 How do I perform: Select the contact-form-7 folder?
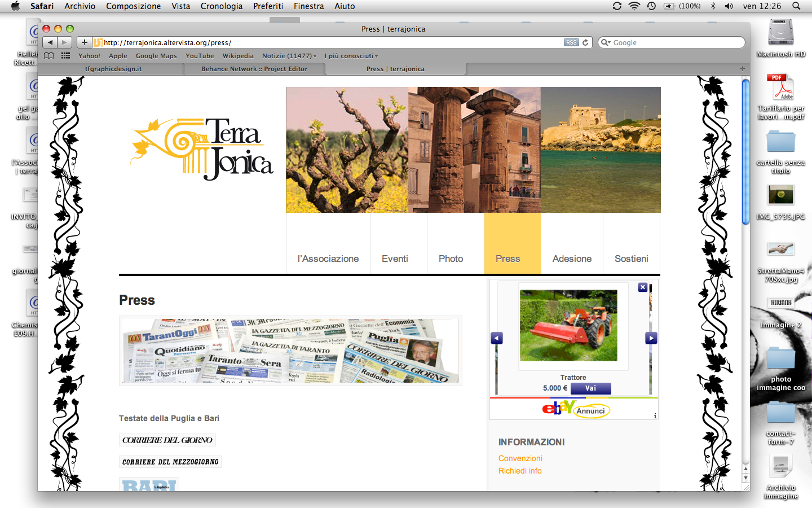(780, 413)
